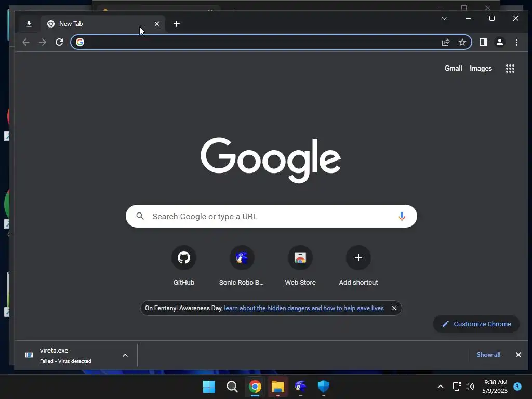Open the clock showing 9:38 AM
This screenshot has width=532, height=399.
495,387
